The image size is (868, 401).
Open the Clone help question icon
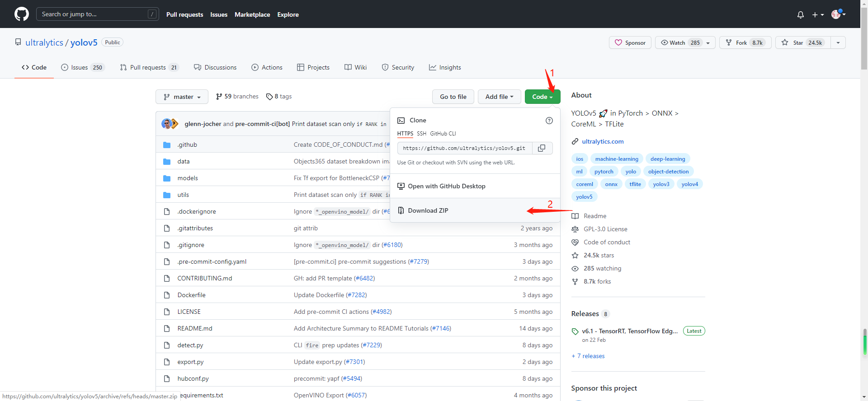(x=549, y=121)
